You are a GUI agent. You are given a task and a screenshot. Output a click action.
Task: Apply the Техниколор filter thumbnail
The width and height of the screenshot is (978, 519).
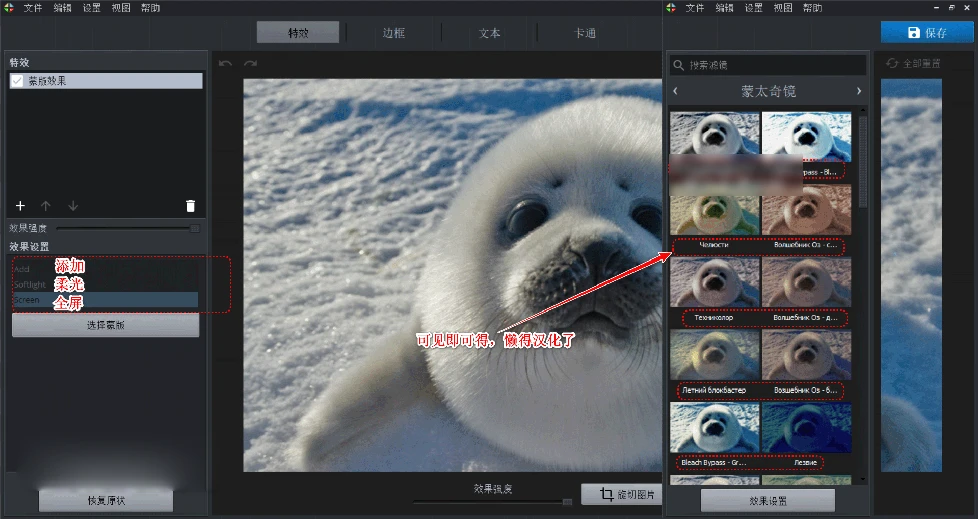pyautogui.click(x=714, y=283)
